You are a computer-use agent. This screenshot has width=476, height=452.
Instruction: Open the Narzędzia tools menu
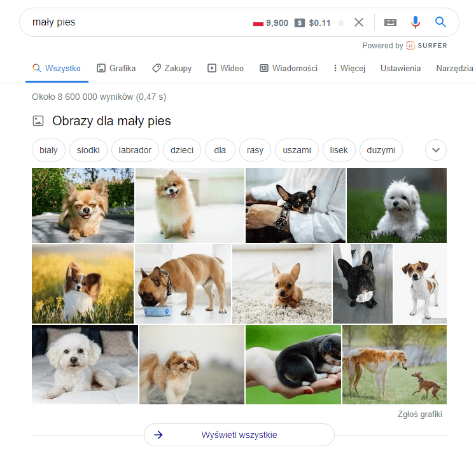coord(454,69)
